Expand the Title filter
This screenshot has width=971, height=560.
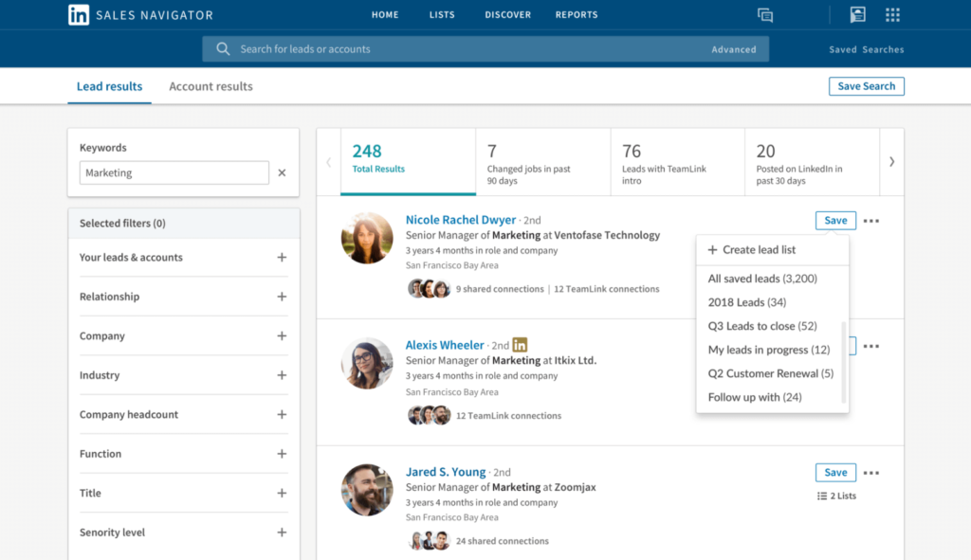[x=282, y=493]
